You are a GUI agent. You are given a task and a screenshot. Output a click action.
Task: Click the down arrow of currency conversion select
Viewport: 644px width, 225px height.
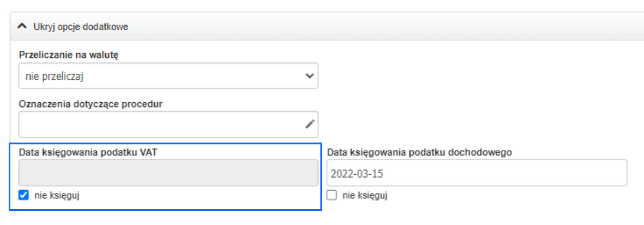tap(310, 76)
